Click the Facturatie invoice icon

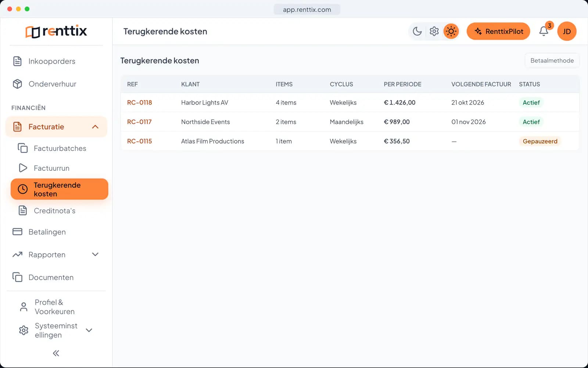pos(17,127)
